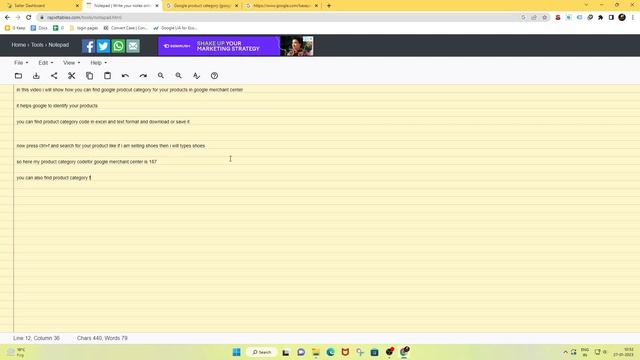Screen dimensions: 640x360
Task: Click the share page icon in address bar
Action: 534,18
